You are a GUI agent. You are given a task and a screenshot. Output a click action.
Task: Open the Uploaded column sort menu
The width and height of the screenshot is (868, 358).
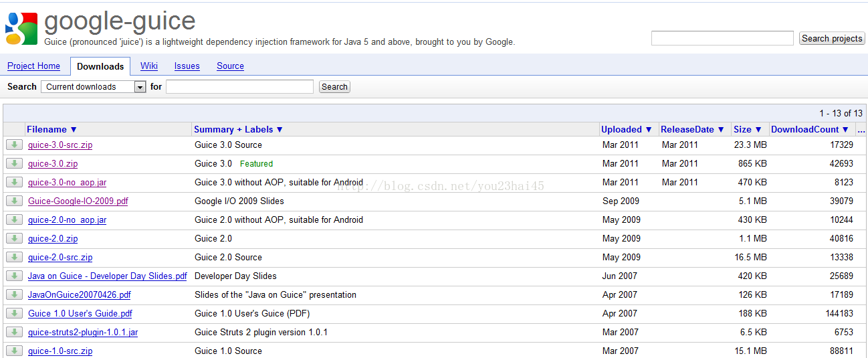[627, 130]
